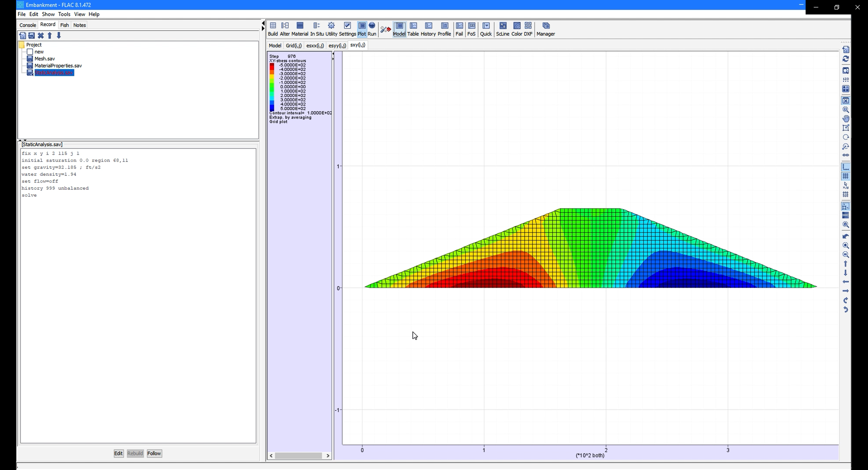868x470 pixels.
Task: Toggle the Follow button below the record
Action: pyautogui.click(x=154, y=454)
